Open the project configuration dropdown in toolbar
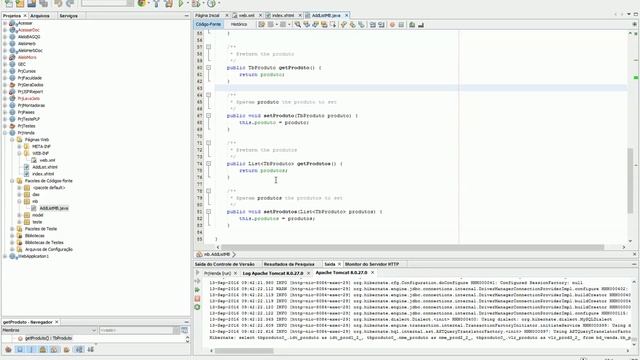The image size is (640, 360). pyautogui.click(x=107, y=3)
